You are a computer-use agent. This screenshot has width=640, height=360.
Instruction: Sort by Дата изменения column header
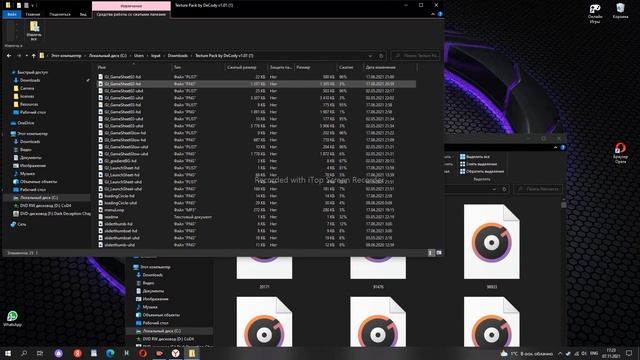click(380, 67)
